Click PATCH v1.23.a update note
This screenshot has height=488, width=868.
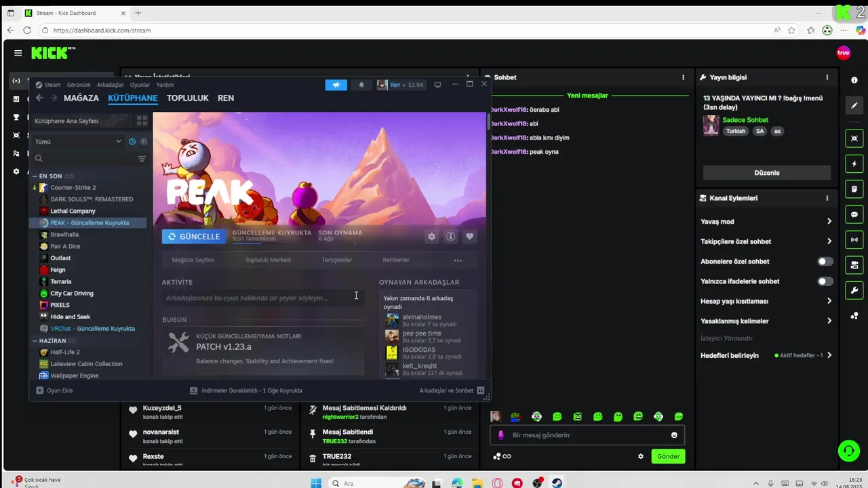pos(263,350)
